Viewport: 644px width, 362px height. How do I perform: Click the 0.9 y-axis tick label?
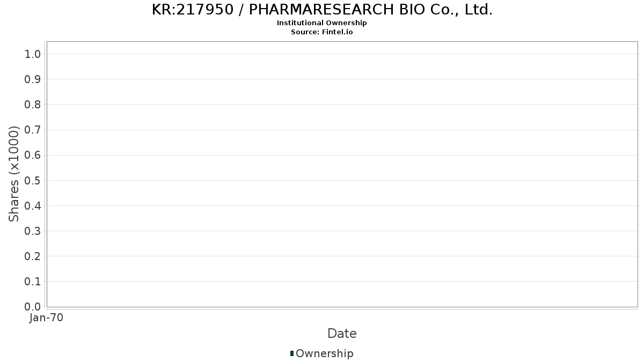pos(33,79)
